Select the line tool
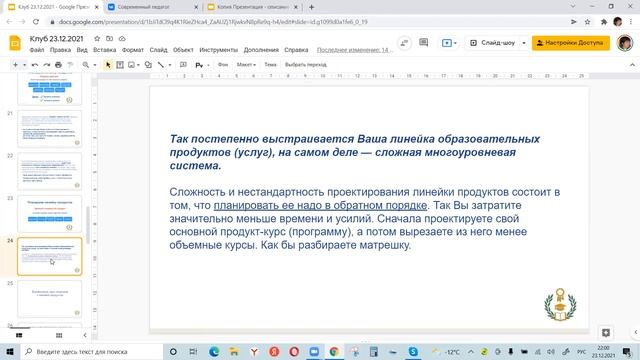 point(161,65)
